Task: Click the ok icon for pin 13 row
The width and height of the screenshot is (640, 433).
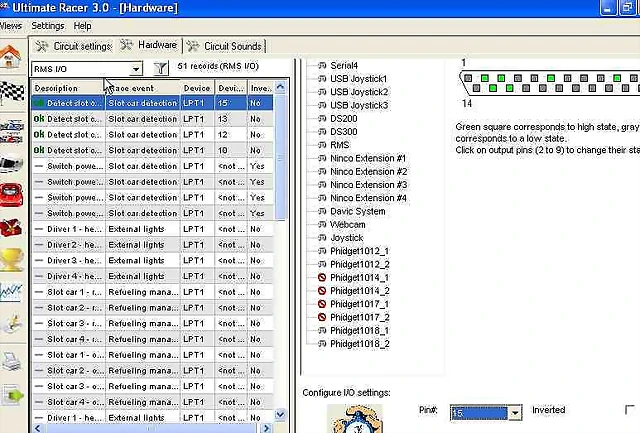Action: [x=39, y=119]
